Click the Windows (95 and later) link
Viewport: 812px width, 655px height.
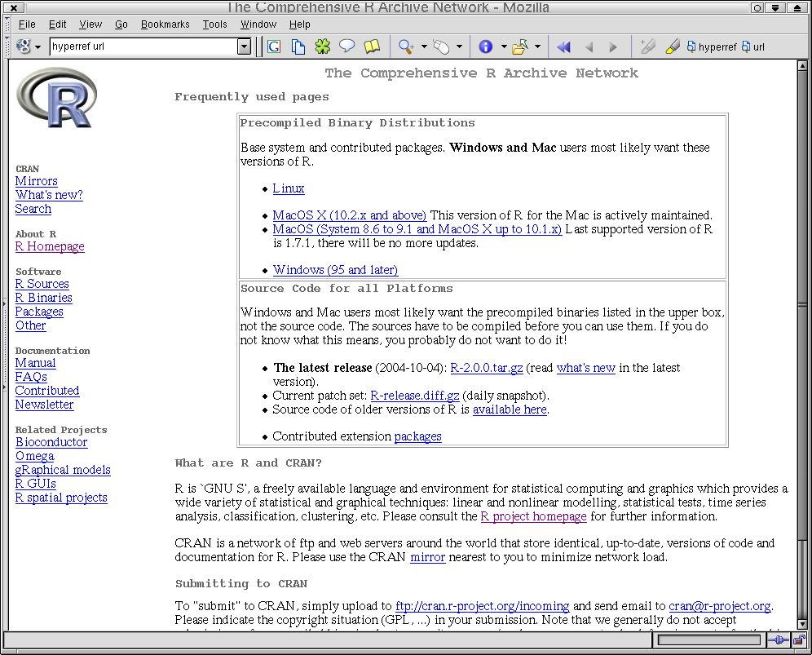pyautogui.click(x=335, y=270)
